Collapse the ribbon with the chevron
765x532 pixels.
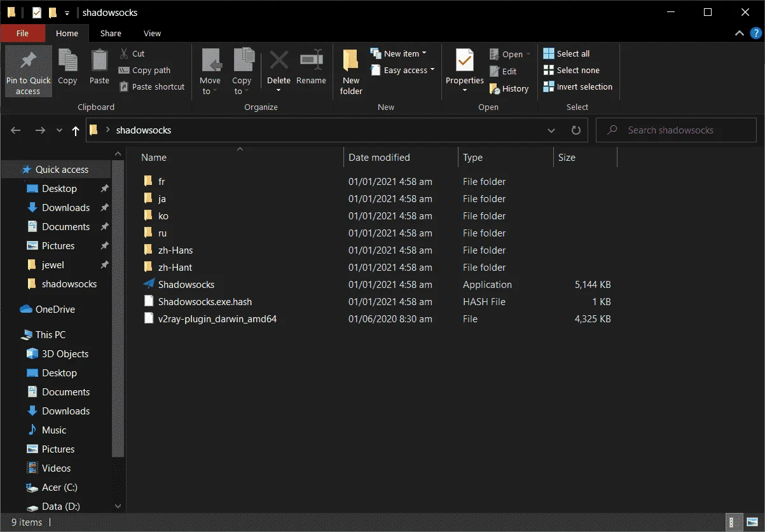(739, 33)
